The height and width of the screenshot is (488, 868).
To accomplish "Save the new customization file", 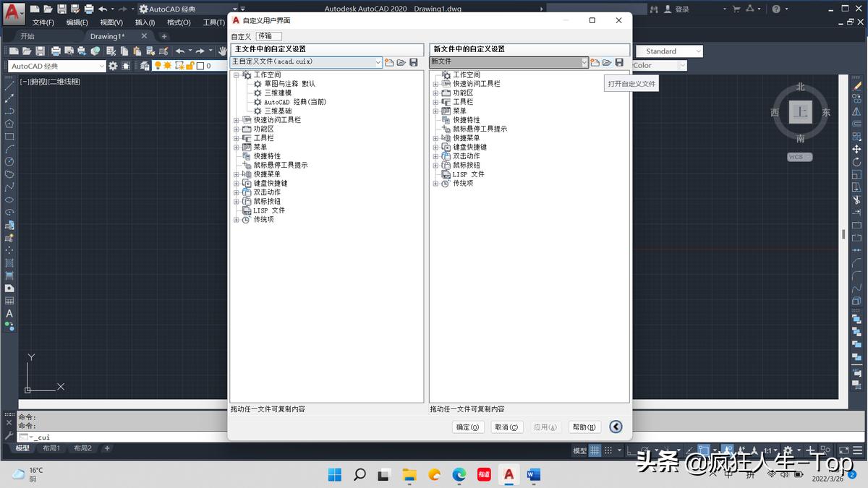I will point(619,62).
